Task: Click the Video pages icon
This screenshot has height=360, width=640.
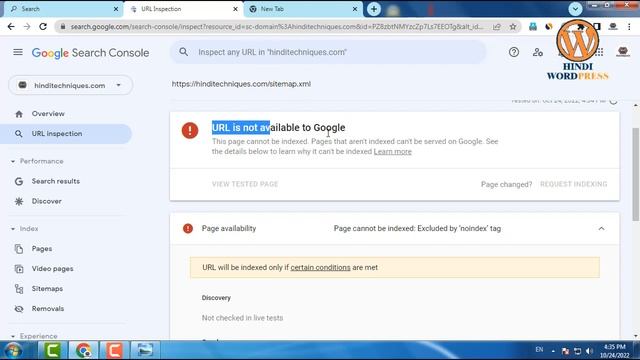Action: pyautogui.click(x=19, y=269)
